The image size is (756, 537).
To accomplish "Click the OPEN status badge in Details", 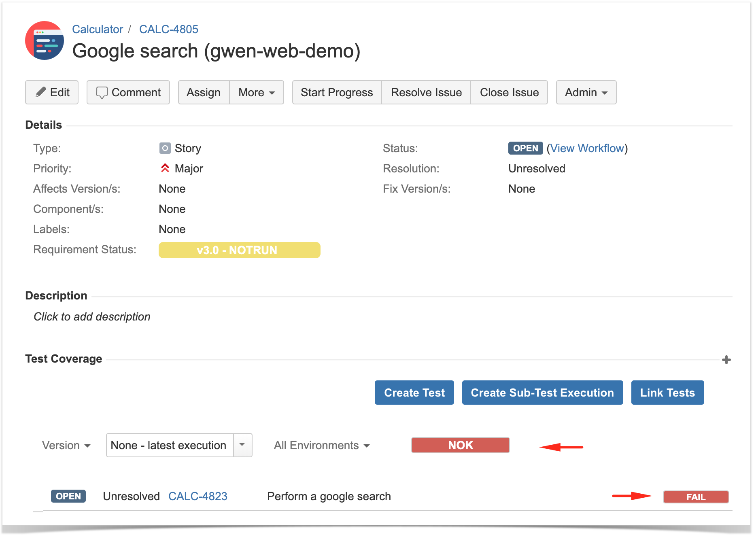I will 525,148.
